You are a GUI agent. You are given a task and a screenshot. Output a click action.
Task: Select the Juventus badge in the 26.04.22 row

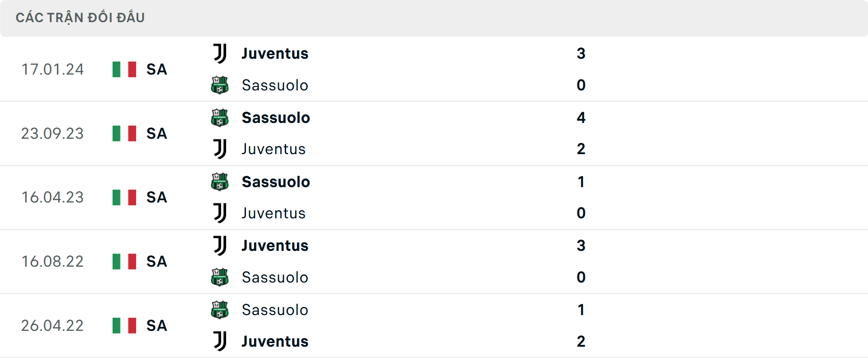220,342
